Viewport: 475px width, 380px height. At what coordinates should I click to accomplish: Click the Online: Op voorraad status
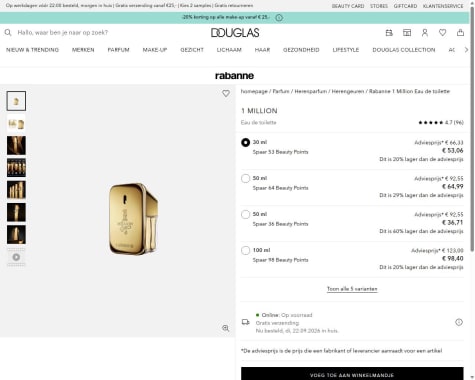[x=284, y=315]
